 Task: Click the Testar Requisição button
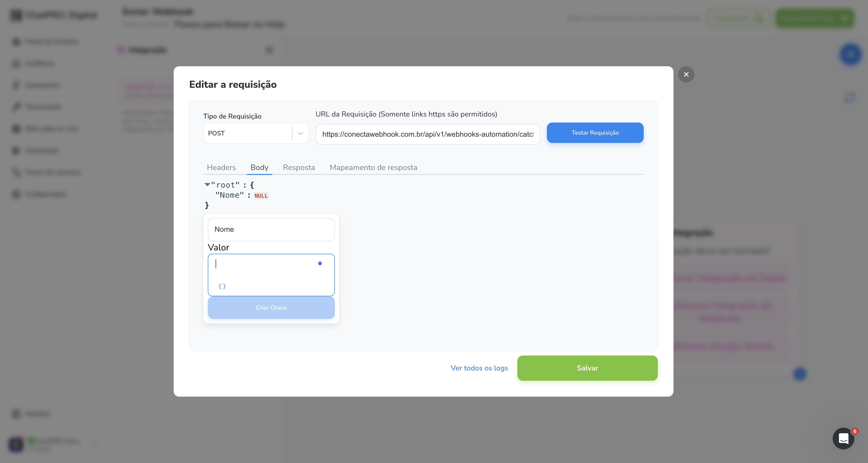[x=595, y=133]
